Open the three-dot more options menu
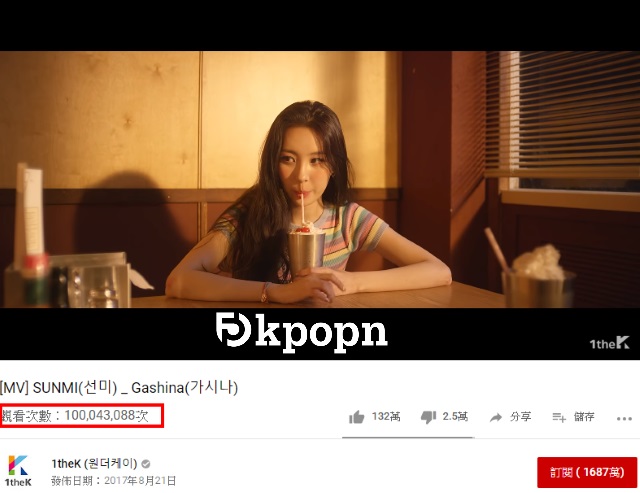The height and width of the screenshot is (493, 640). [624, 418]
